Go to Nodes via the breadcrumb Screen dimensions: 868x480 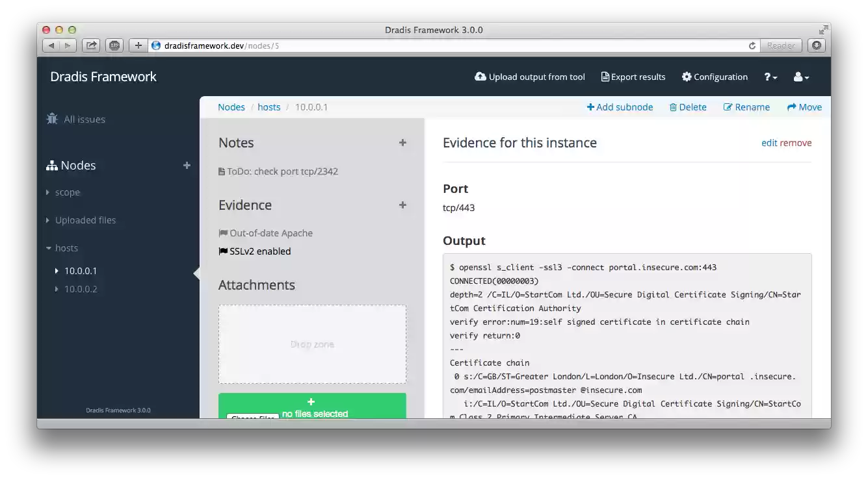(x=231, y=107)
